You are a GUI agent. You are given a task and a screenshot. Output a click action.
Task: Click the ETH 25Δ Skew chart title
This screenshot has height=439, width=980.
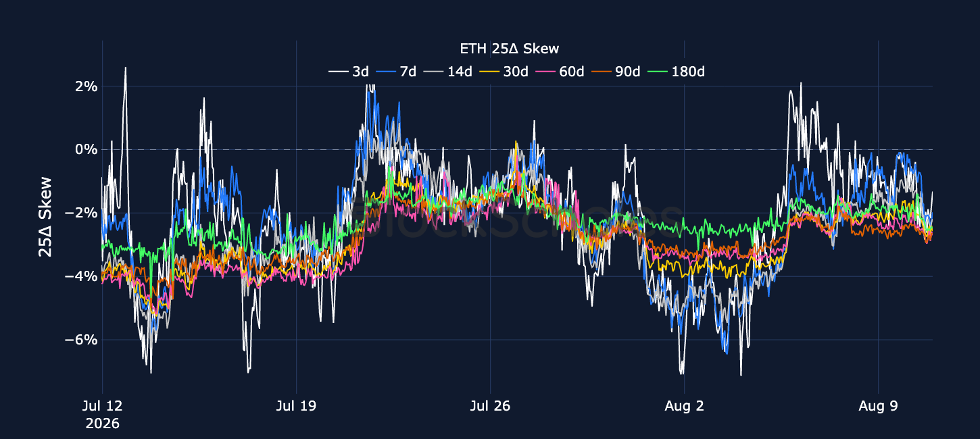(509, 49)
